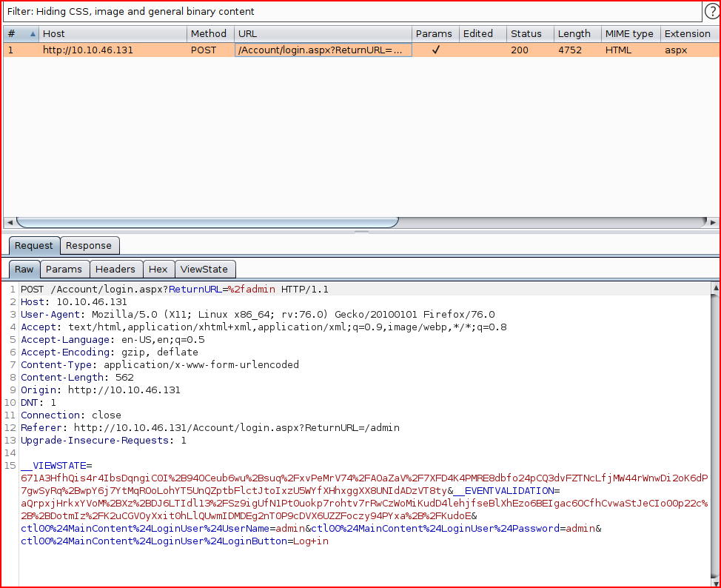This screenshot has height=588, width=721.
Task: Click the request editor scroll down arrow
Action: tap(715, 583)
